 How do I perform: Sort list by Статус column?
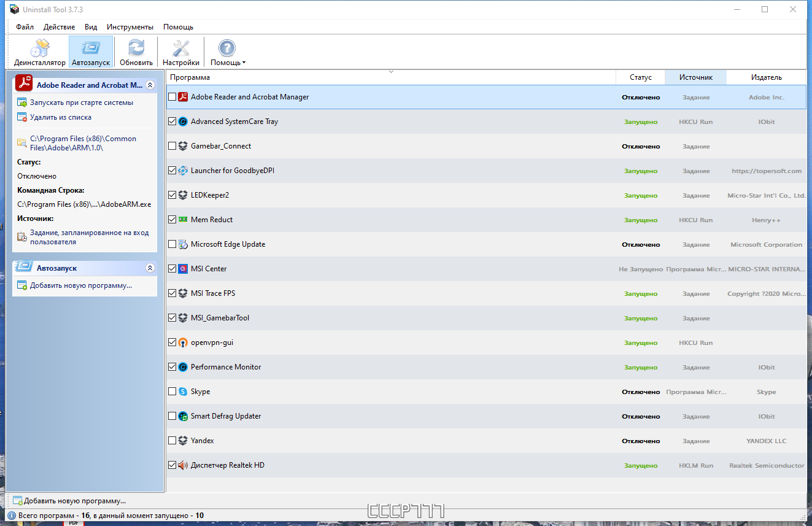640,77
